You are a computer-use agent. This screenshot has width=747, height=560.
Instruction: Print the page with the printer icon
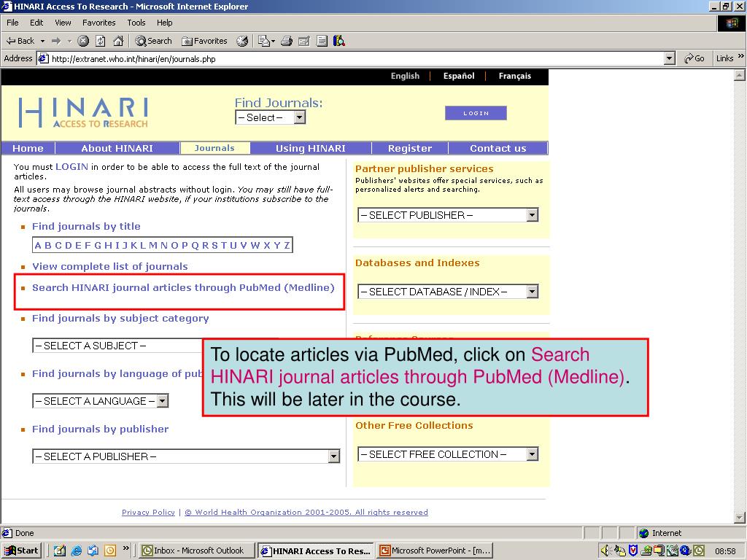click(x=286, y=41)
